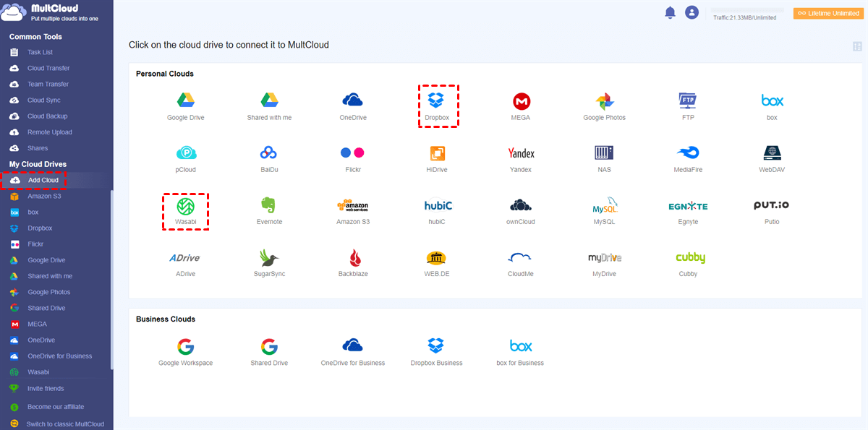868x430 pixels.
Task: Connect the Cubby cloud
Action: [689, 263]
